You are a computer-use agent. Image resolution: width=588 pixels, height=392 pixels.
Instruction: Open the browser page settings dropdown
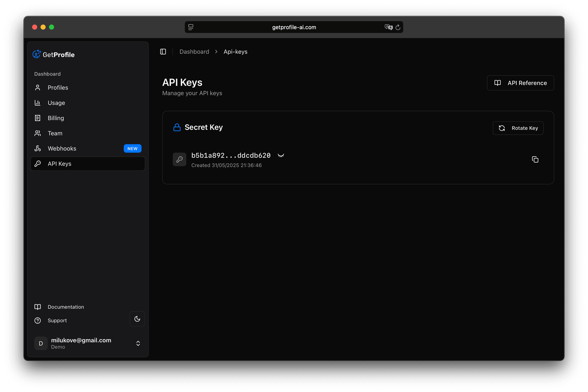coord(191,27)
